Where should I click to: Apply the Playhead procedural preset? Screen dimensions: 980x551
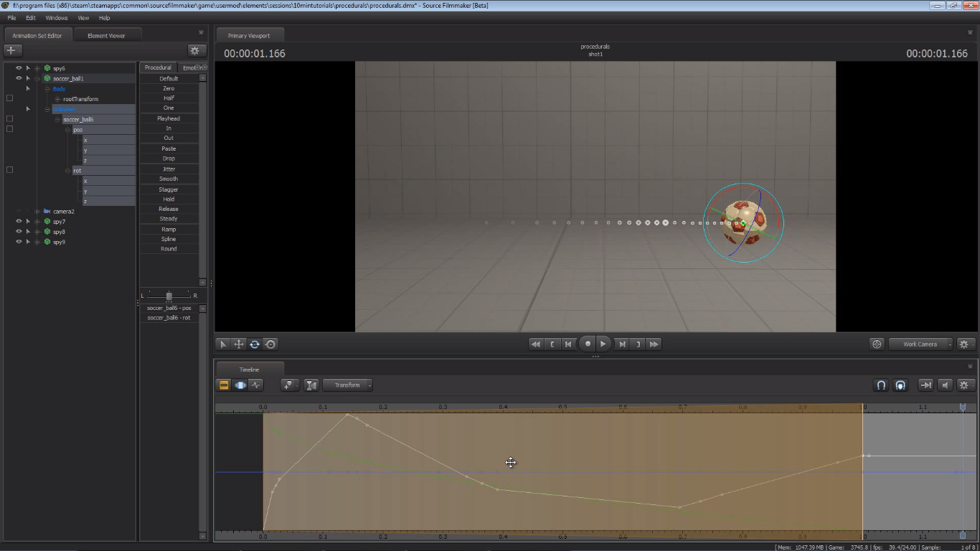click(x=169, y=118)
